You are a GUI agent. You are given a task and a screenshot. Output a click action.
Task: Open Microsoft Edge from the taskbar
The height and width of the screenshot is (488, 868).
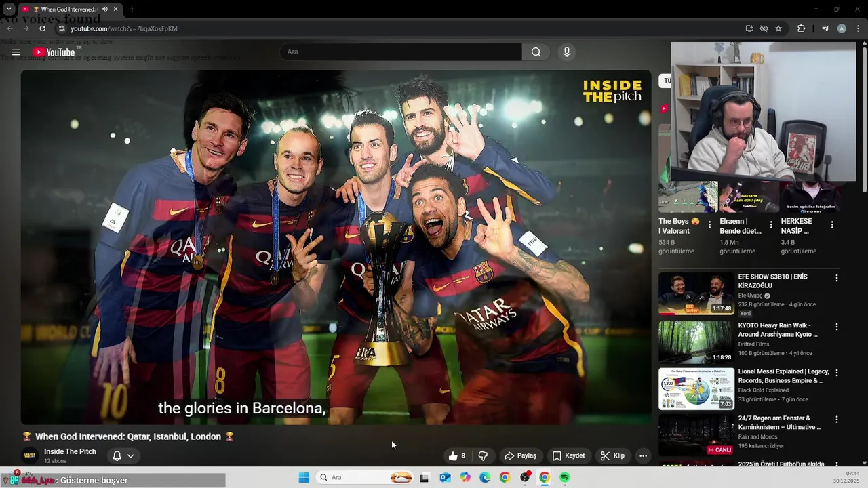(485, 477)
